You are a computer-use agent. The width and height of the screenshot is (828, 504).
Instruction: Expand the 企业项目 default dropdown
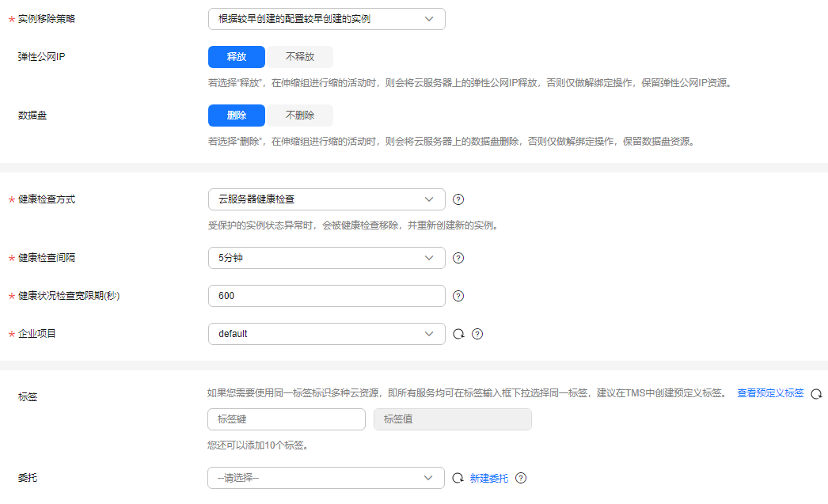point(326,334)
